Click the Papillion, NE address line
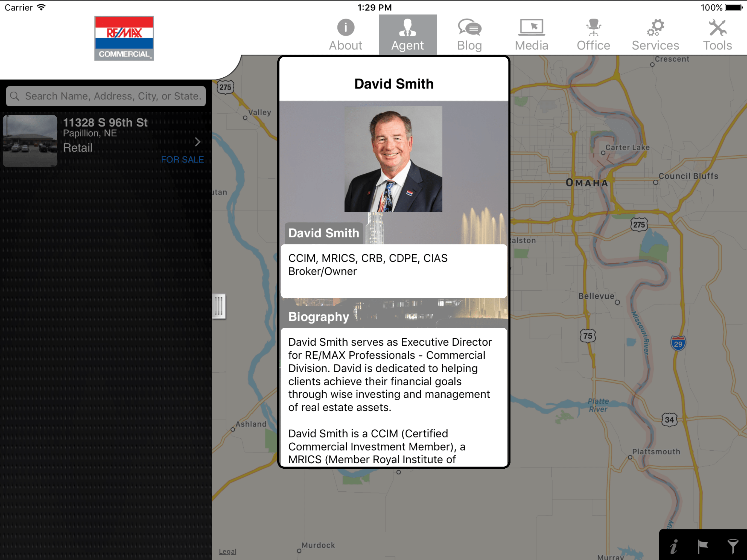The image size is (747, 560). tap(90, 133)
